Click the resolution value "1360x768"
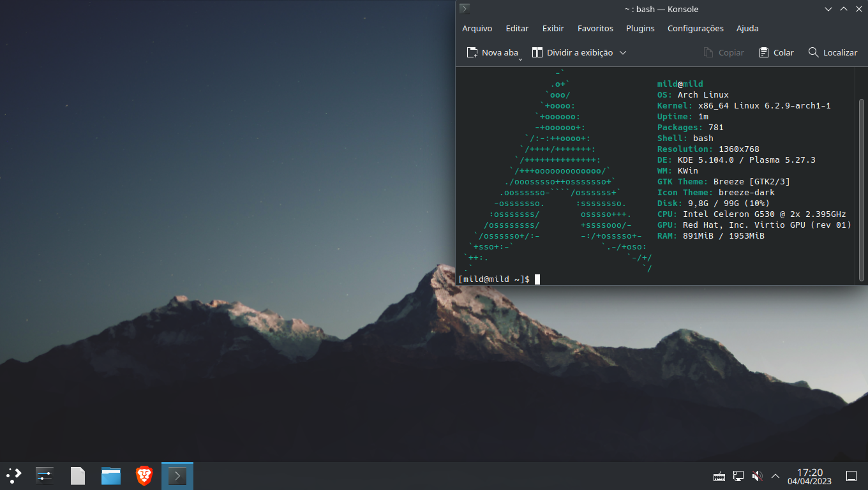Screen dimensions: 868x490 point(739,149)
